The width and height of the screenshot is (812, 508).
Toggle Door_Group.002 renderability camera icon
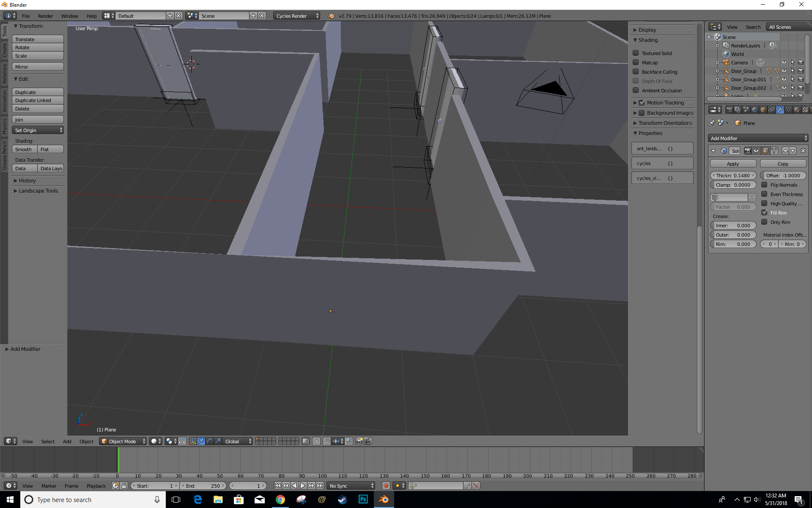pyautogui.click(x=801, y=88)
